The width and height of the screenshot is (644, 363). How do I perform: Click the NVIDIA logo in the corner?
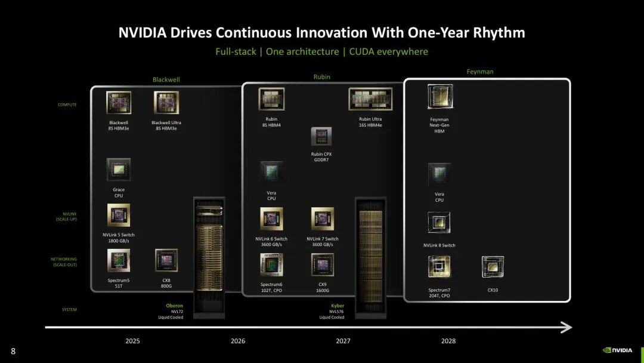click(x=617, y=350)
